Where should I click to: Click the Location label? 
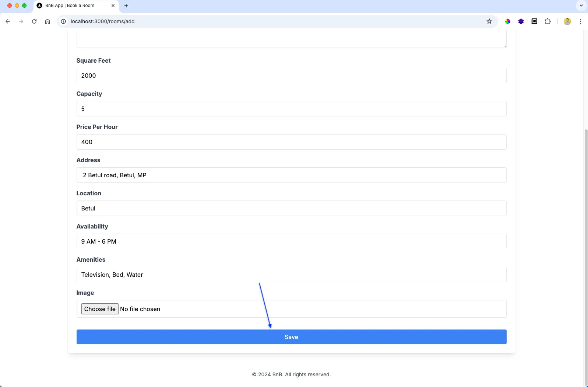pos(89,193)
